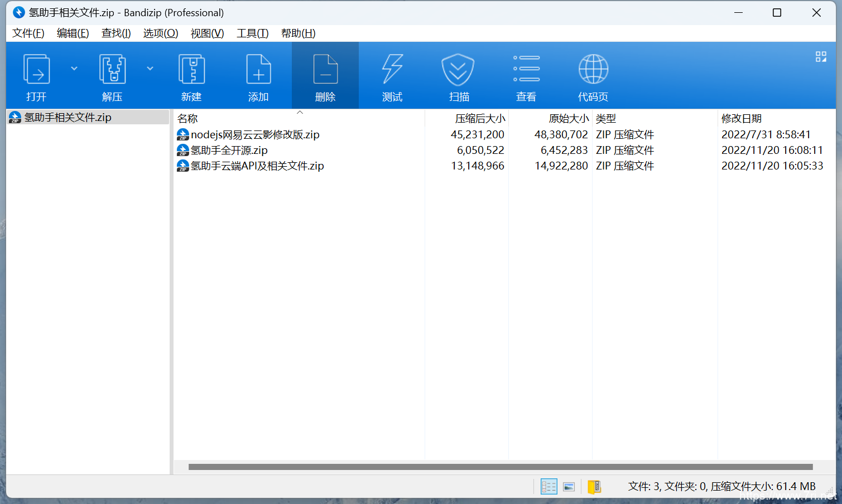Click date 2022/11/20 16:05:33 cell
The height and width of the screenshot is (504, 842).
click(772, 166)
